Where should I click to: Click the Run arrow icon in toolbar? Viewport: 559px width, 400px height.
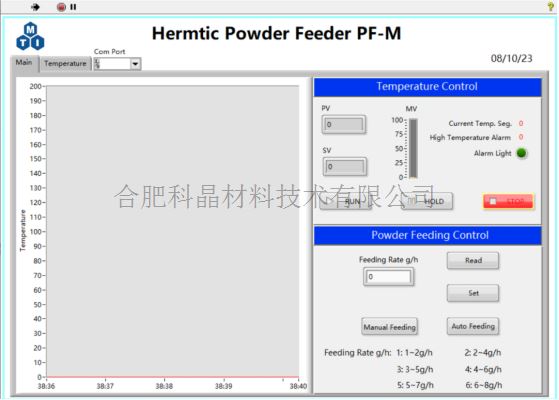(35, 7)
